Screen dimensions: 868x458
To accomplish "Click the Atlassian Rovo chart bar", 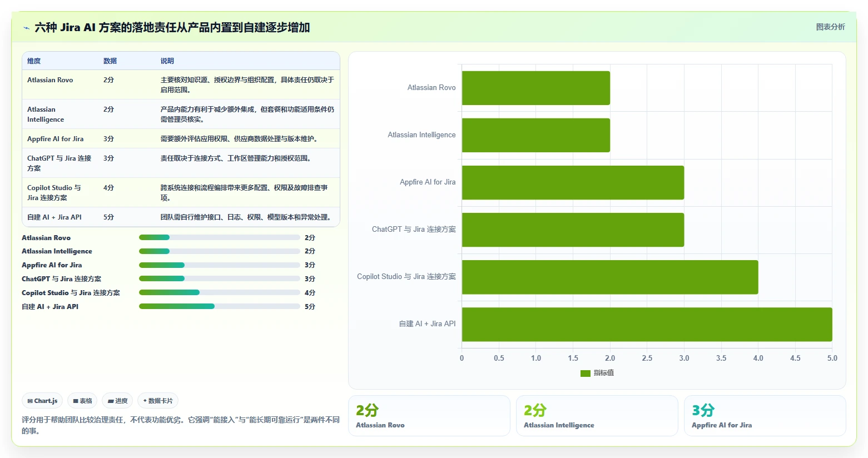I will click(536, 88).
